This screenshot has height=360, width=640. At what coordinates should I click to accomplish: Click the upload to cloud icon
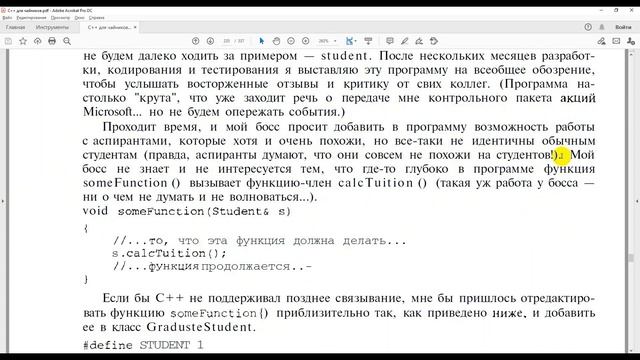point(38,41)
